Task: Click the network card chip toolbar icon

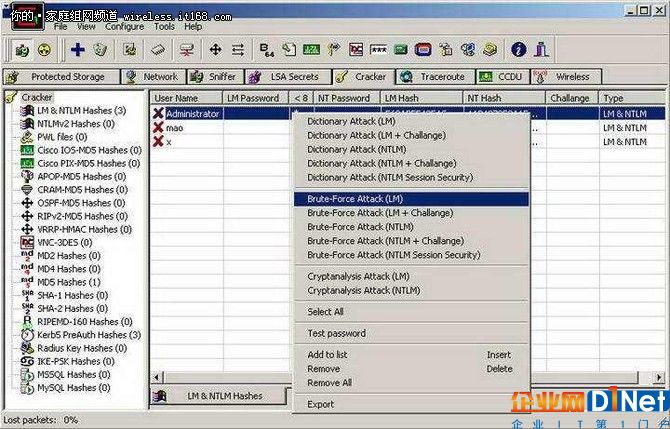Action: coord(159,50)
